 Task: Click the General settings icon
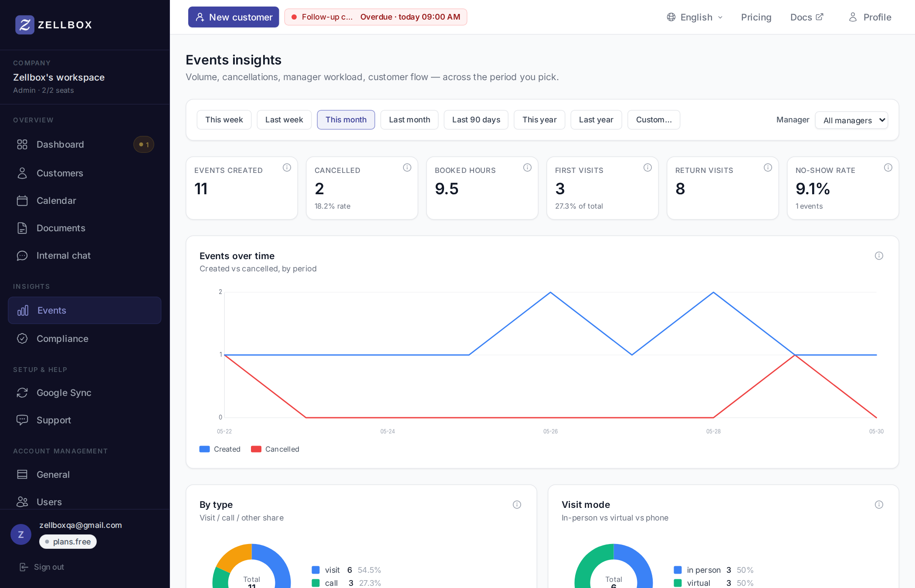pos(22,475)
